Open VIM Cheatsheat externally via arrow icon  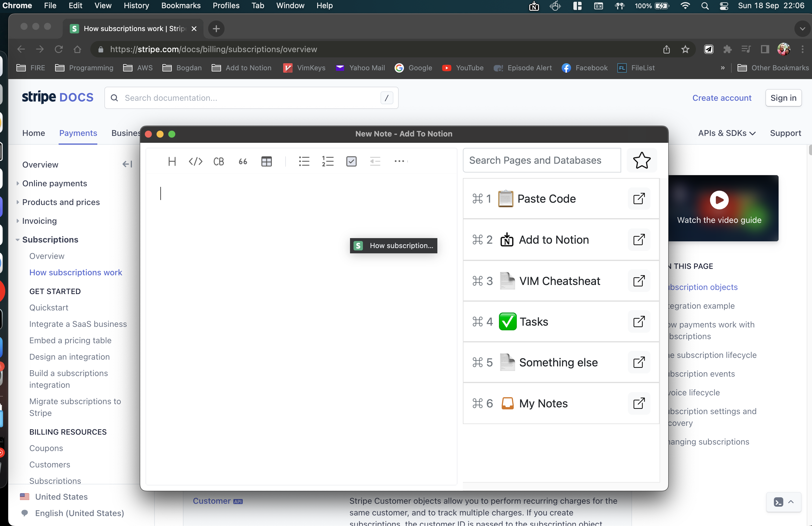pos(639,281)
